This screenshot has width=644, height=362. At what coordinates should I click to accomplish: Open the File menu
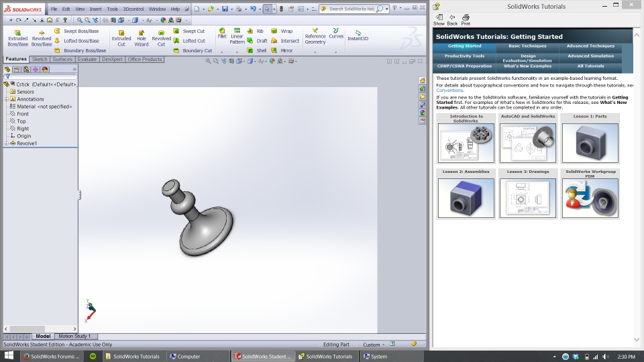click(54, 9)
